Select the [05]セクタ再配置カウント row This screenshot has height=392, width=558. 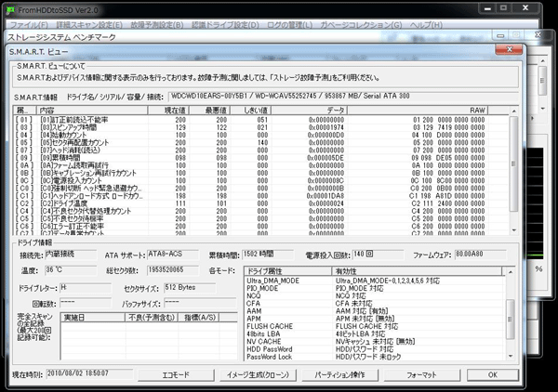coord(261,142)
